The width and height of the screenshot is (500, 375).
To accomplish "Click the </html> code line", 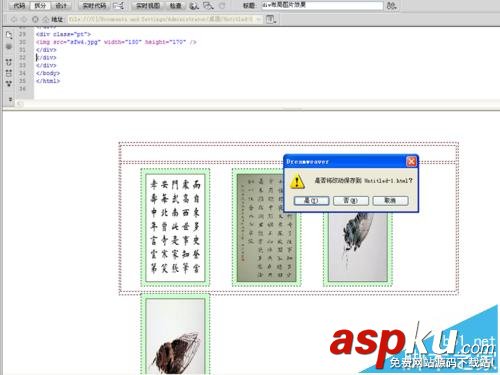I will (x=48, y=81).
